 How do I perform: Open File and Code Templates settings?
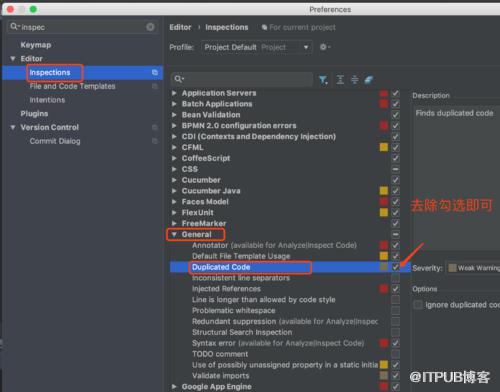(72, 86)
